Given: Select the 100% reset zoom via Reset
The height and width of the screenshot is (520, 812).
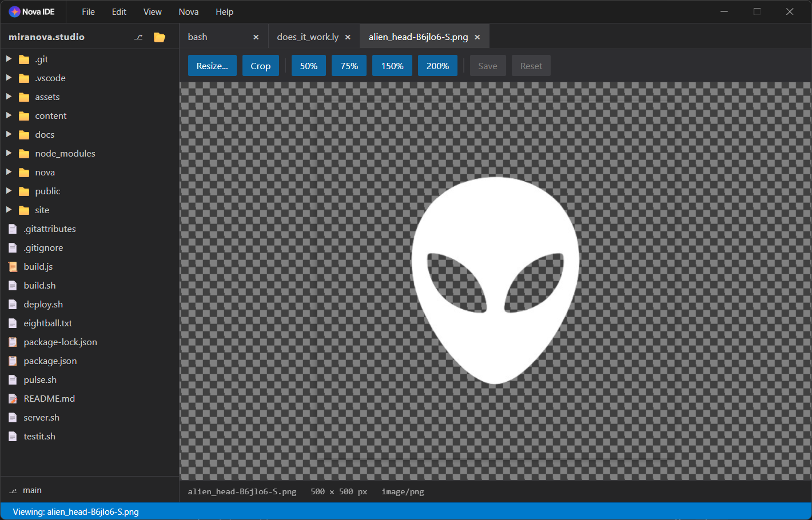Looking at the screenshot, I should pyautogui.click(x=531, y=65).
